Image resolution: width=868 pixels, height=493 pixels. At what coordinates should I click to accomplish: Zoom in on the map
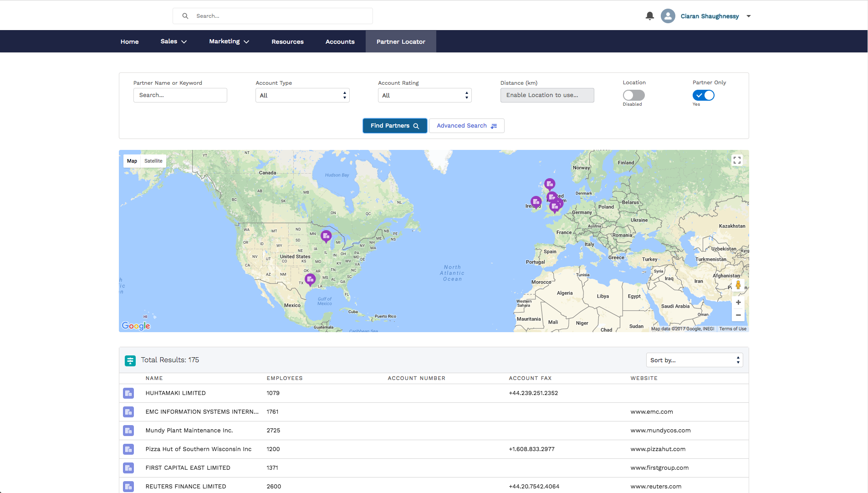click(738, 303)
